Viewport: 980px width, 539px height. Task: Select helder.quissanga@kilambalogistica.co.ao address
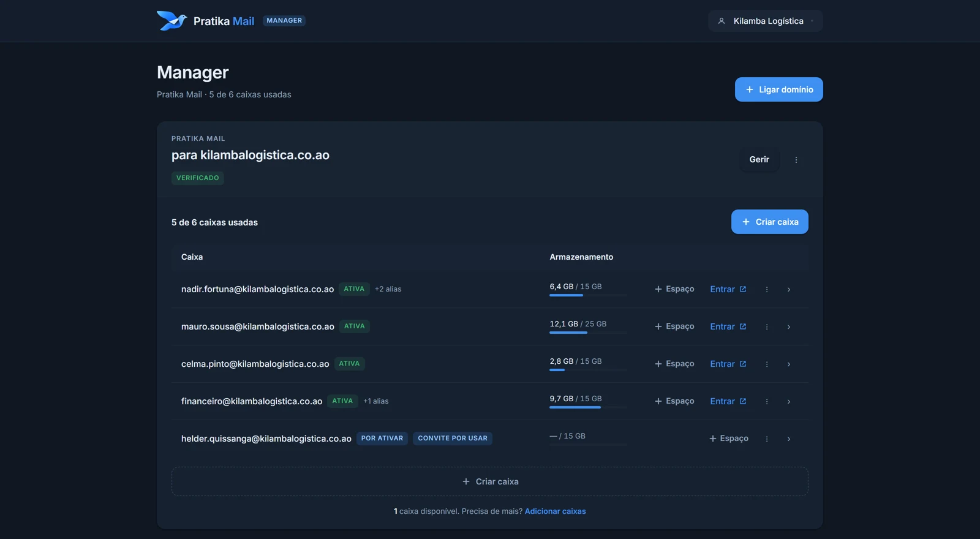click(x=266, y=439)
